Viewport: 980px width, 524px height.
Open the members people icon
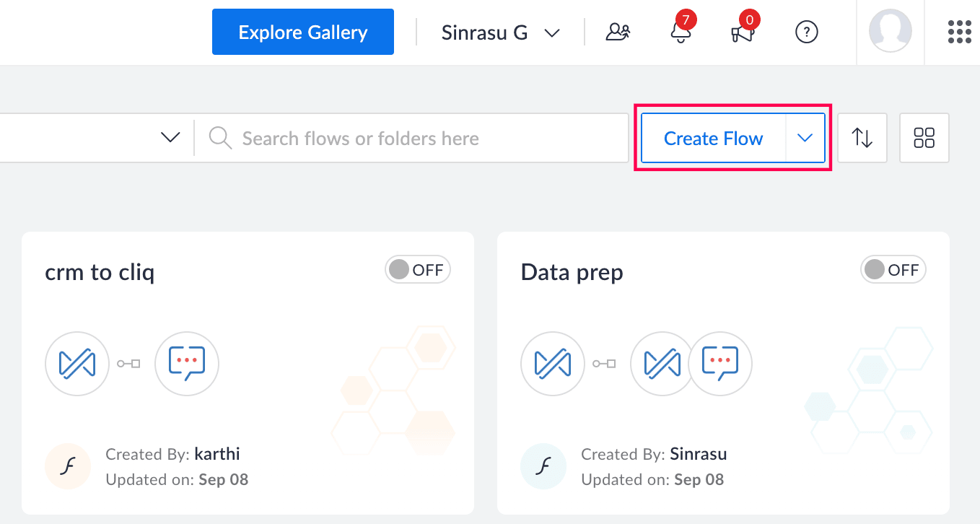point(618,32)
